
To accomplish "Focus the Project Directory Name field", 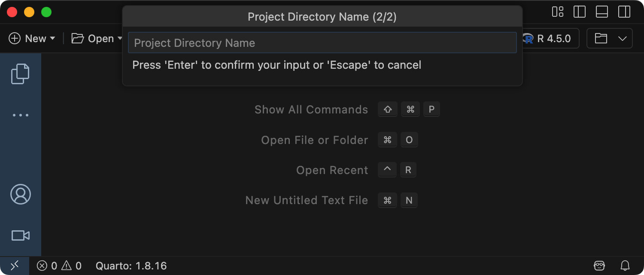I will tap(322, 43).
